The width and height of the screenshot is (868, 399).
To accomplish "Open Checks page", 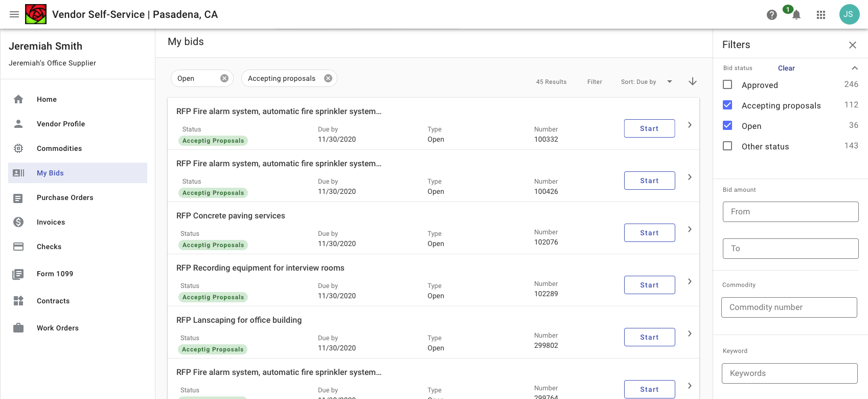I will pyautogui.click(x=78, y=247).
